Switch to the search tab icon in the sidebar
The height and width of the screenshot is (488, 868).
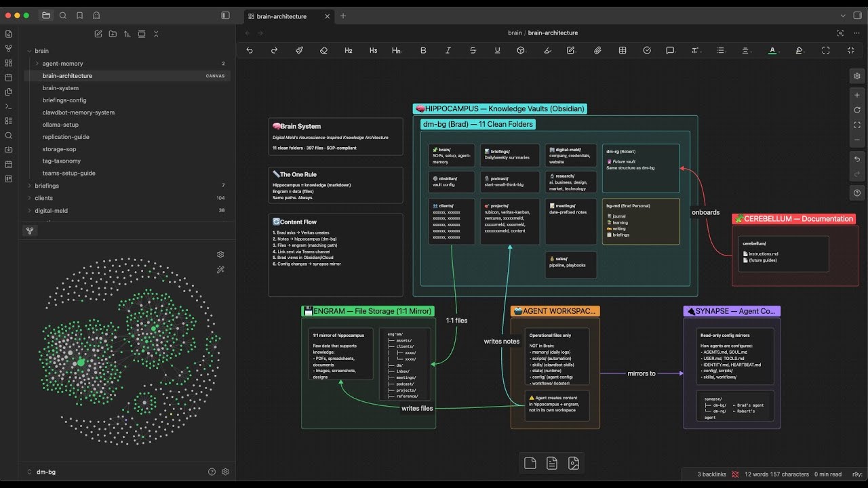point(63,15)
